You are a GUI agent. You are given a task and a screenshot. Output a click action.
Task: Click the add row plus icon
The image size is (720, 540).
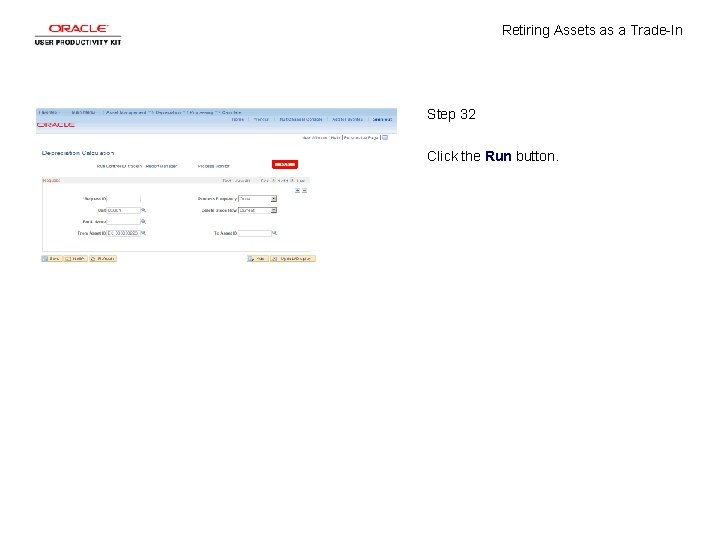point(297,191)
